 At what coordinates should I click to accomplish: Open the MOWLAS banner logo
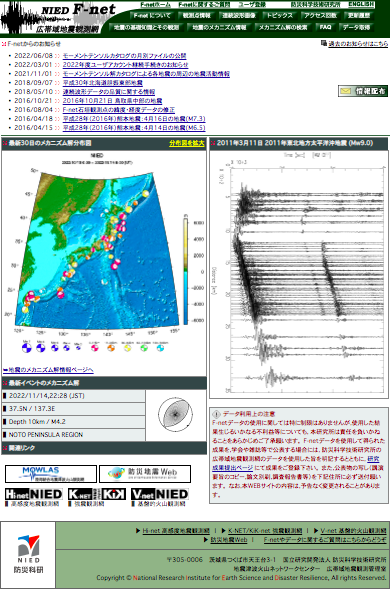click(51, 474)
